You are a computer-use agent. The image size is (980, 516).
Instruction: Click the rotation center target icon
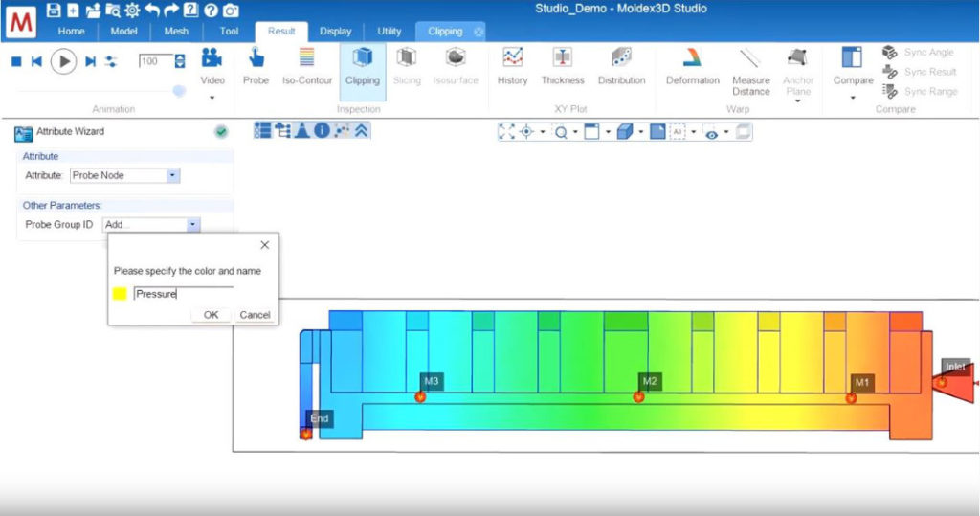point(527,132)
